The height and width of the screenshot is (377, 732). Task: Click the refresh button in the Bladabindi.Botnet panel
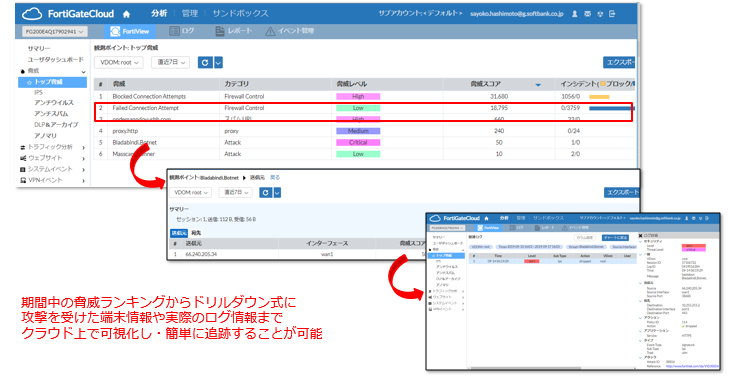click(265, 192)
